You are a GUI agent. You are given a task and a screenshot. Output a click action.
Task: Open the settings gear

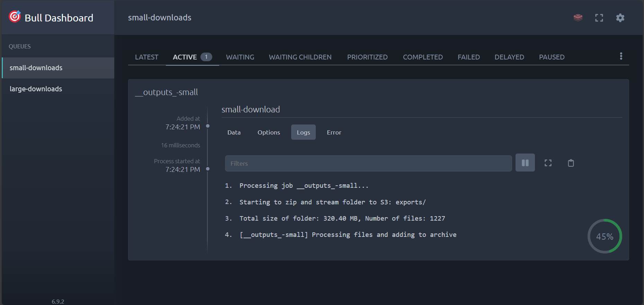coord(620,18)
